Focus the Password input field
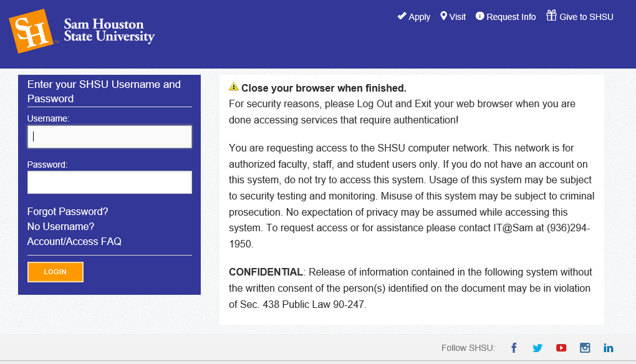The image size is (636, 364). click(110, 183)
